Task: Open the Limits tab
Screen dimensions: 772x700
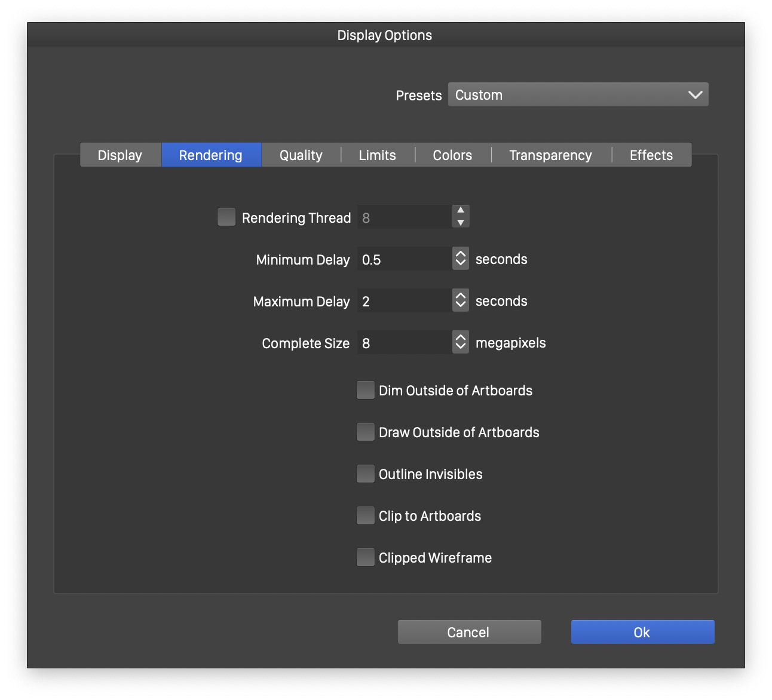Action: (x=377, y=155)
